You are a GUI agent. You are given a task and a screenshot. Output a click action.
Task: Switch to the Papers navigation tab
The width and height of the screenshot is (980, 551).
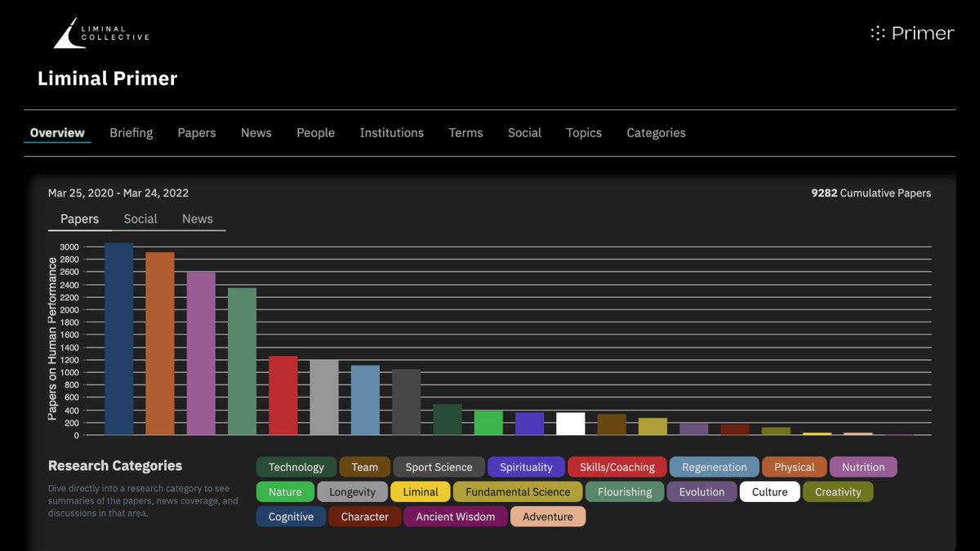(x=197, y=132)
